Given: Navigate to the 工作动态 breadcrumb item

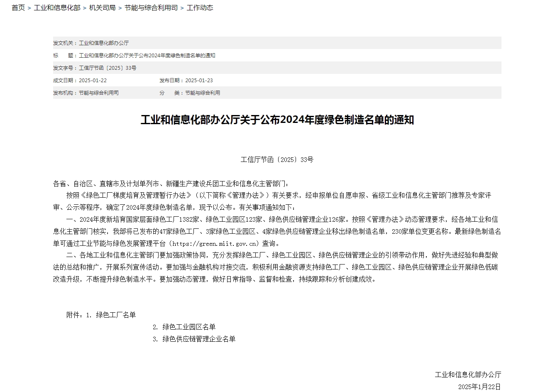Looking at the screenshot, I should pos(200,8).
